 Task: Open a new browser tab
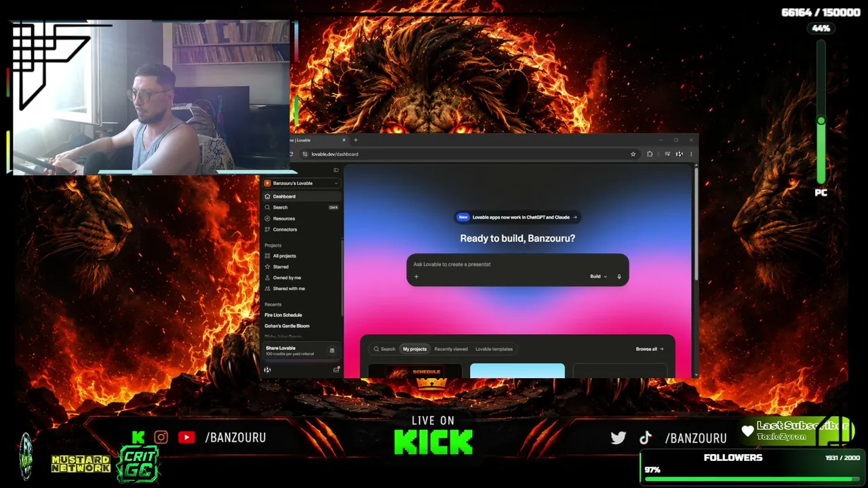[356, 140]
